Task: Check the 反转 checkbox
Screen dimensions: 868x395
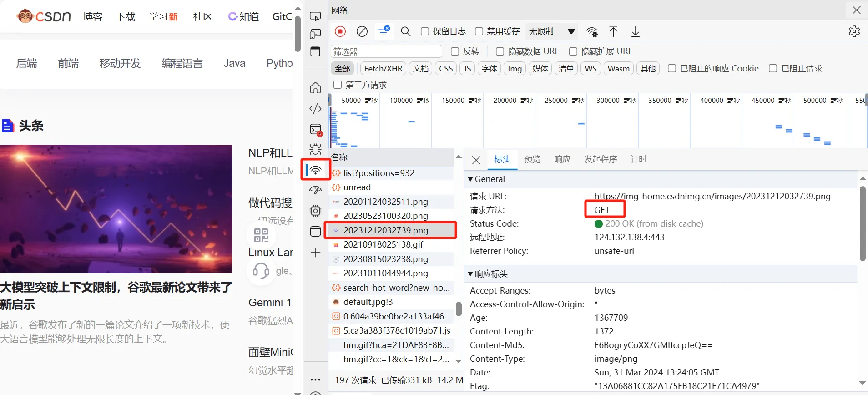Action: tap(455, 51)
